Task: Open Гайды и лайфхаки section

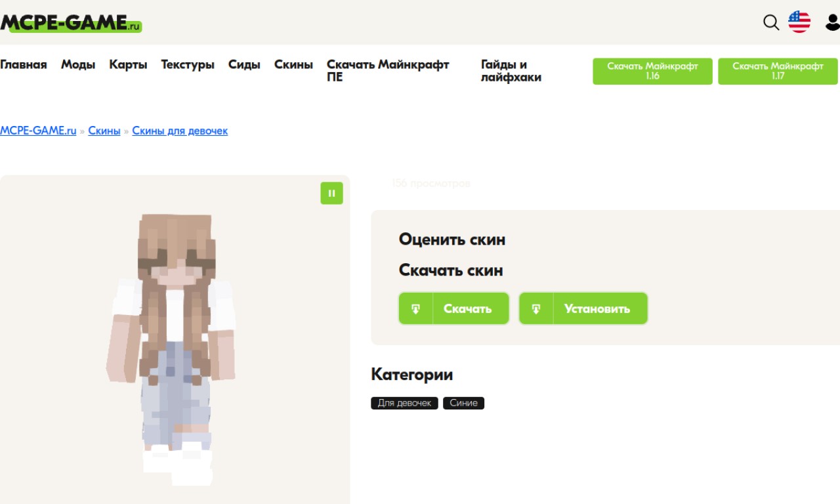Action: click(511, 71)
